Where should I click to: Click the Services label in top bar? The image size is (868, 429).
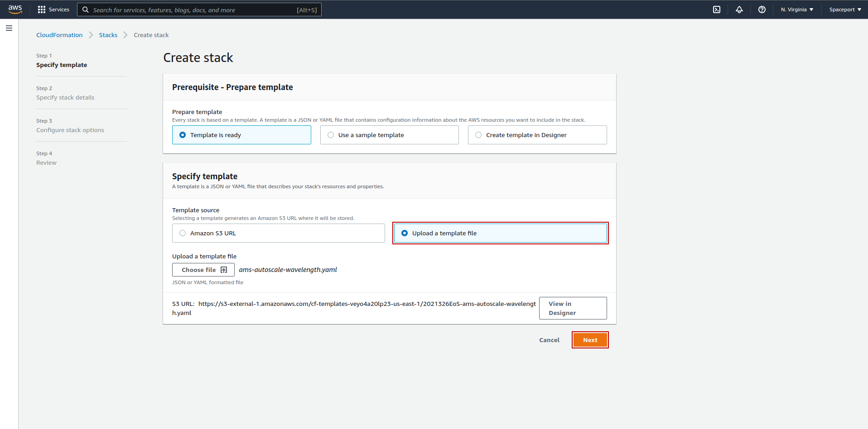point(59,10)
